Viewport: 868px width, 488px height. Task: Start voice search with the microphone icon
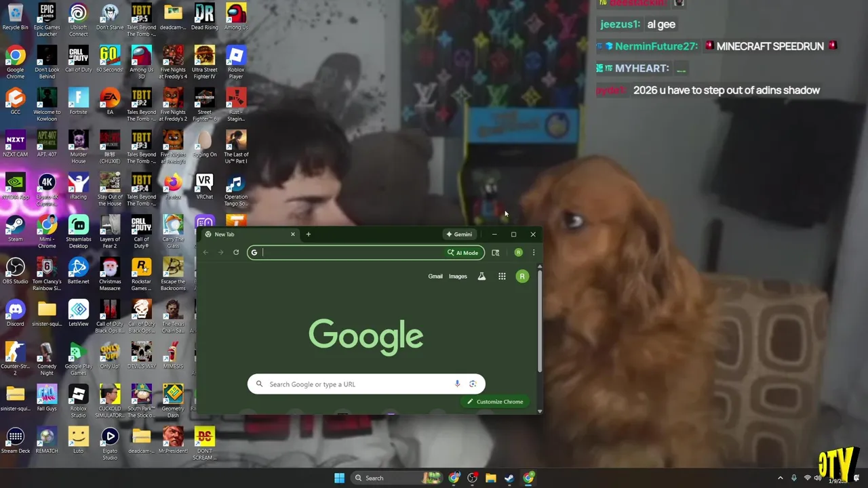pos(457,384)
